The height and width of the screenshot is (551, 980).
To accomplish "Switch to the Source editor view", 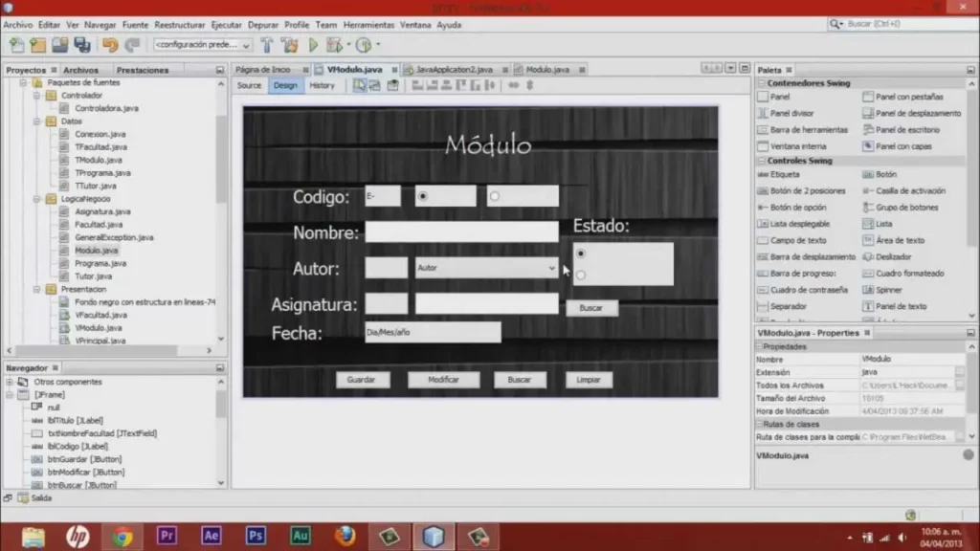I will pos(249,85).
